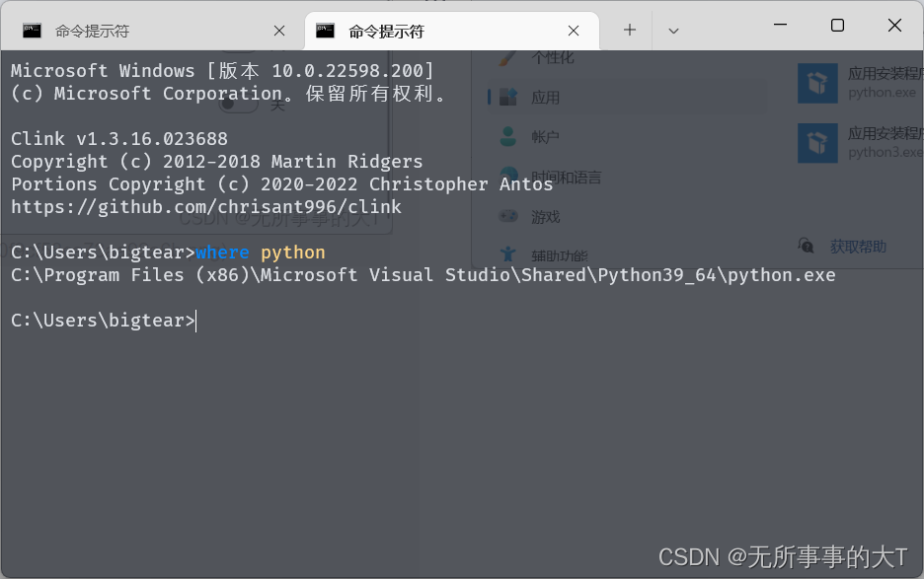Click the 'python' argument text
The height and width of the screenshot is (579, 924).
tap(293, 253)
